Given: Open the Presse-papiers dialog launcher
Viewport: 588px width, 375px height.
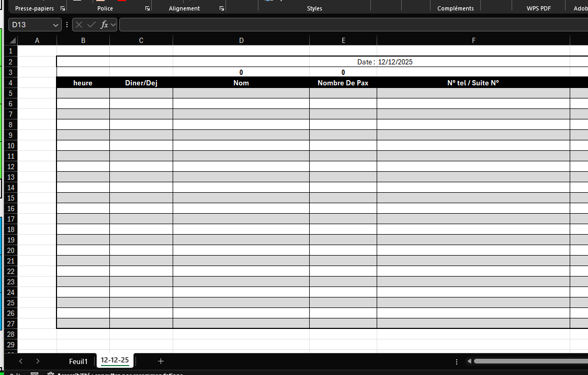Looking at the screenshot, I should (x=63, y=9).
